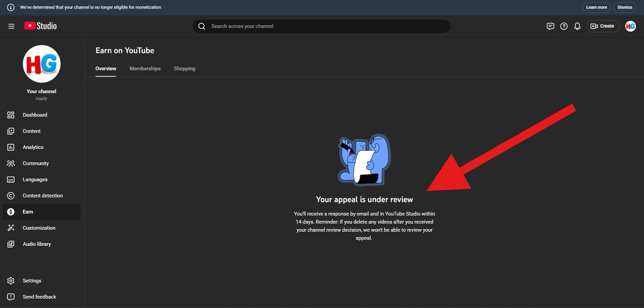Click the Send feedback icon
Viewport: 644px width, 308px height.
[11, 297]
